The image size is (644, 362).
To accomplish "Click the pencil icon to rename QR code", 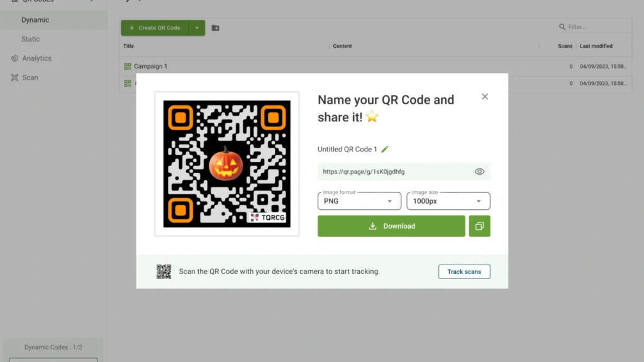I will click(385, 150).
